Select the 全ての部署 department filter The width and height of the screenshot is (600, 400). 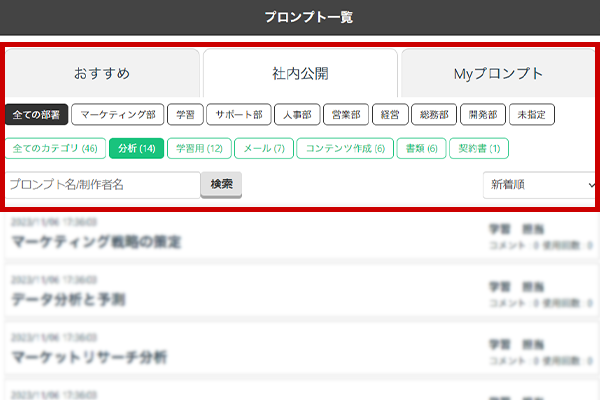pos(37,114)
